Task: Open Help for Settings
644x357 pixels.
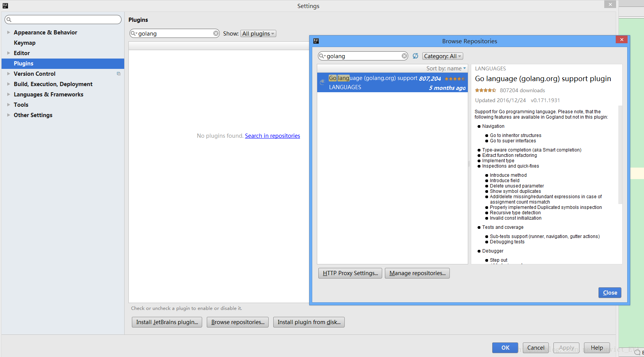Action: [x=597, y=348]
